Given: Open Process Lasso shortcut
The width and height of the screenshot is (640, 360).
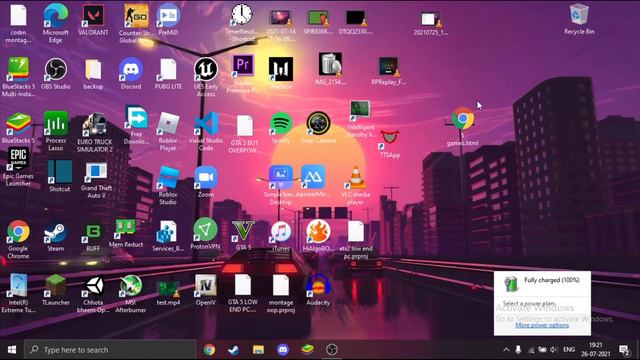Looking at the screenshot, I should coord(56,123).
